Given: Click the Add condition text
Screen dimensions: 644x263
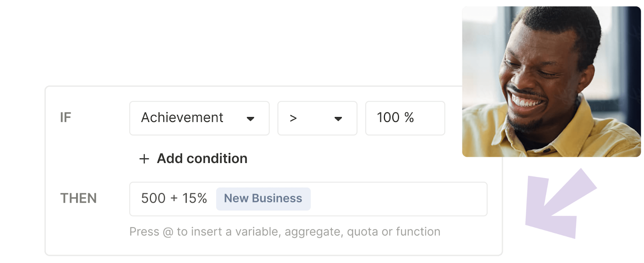Looking at the screenshot, I should 202,158.
